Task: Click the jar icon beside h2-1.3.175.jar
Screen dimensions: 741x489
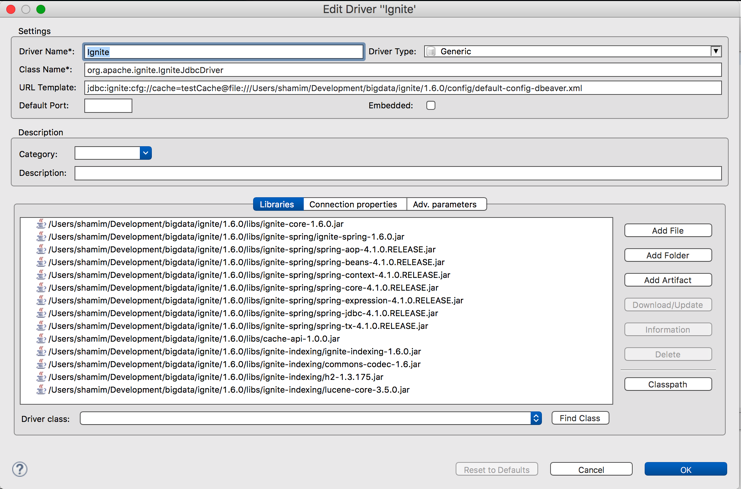Action: click(x=41, y=377)
